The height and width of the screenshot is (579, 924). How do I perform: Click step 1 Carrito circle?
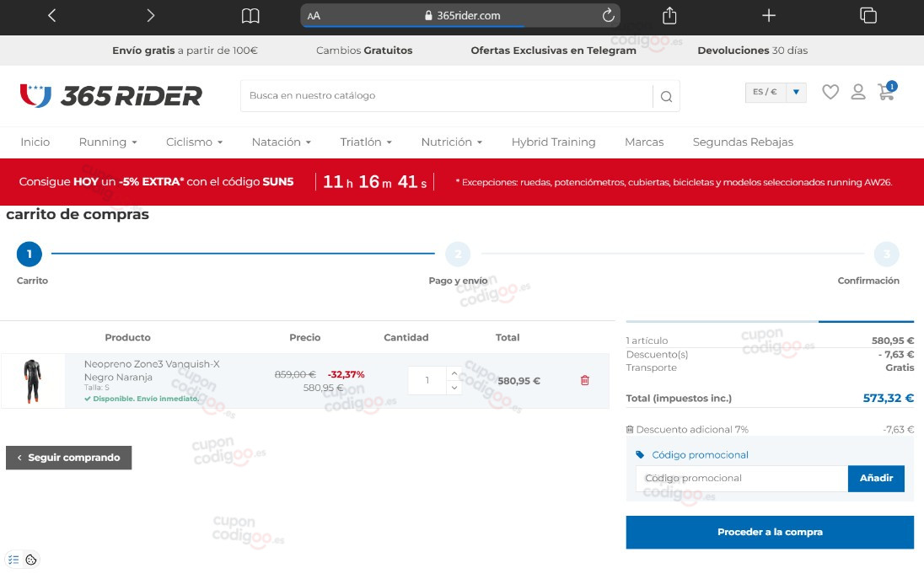coord(30,254)
